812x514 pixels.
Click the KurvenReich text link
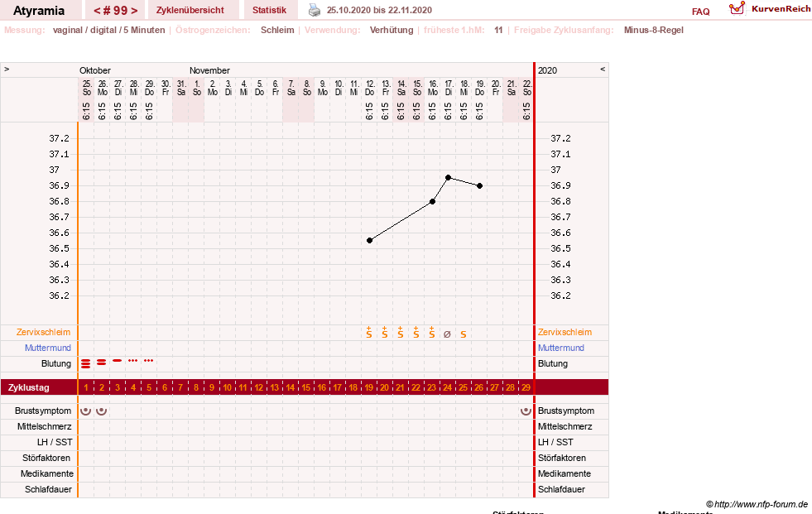click(x=781, y=9)
